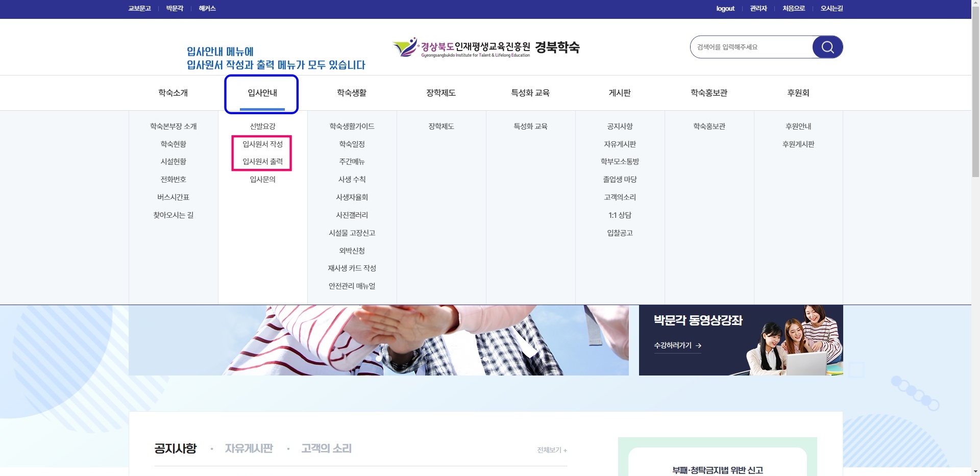Click the magnifying glass search button

point(827,47)
